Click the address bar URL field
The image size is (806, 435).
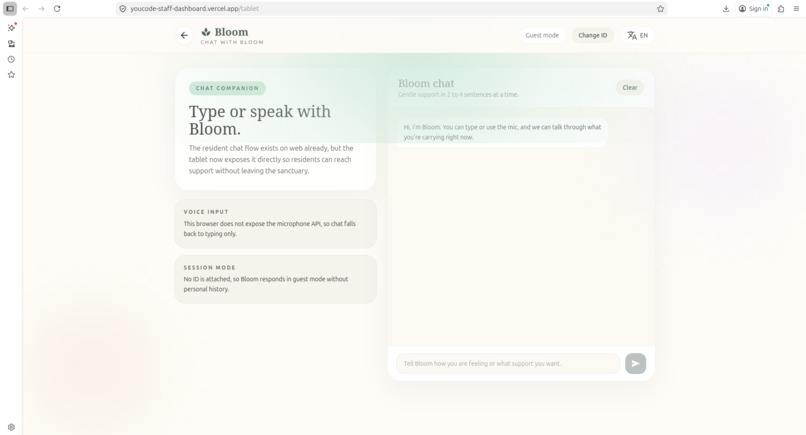391,9
